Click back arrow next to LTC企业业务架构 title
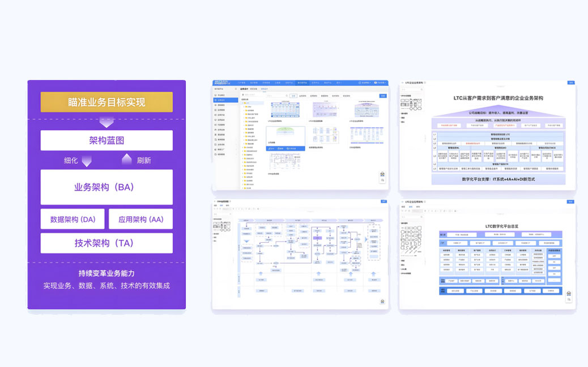 pyautogui.click(x=402, y=83)
